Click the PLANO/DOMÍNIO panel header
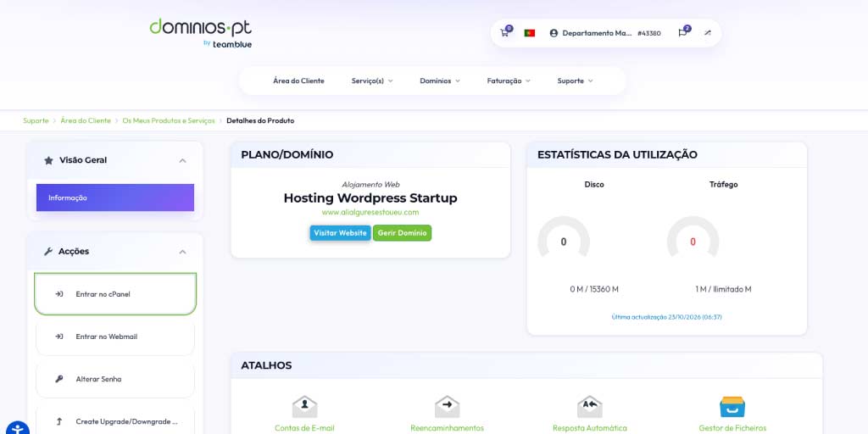The width and height of the screenshot is (868, 434). click(370, 155)
